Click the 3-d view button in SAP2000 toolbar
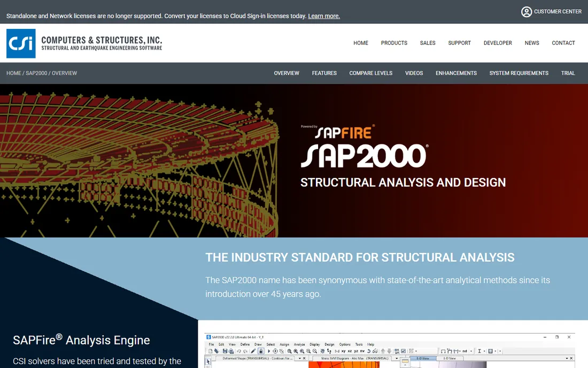The width and height of the screenshot is (588, 368). click(337, 351)
